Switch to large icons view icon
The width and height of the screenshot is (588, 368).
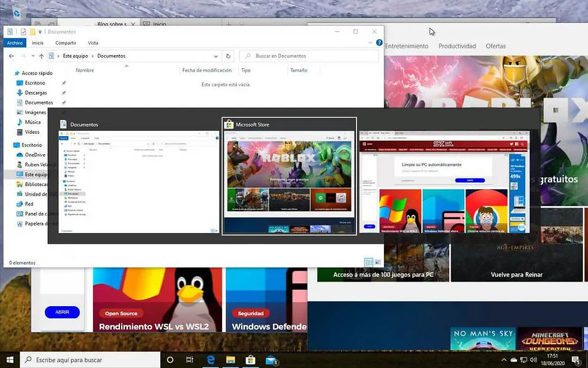(x=377, y=262)
